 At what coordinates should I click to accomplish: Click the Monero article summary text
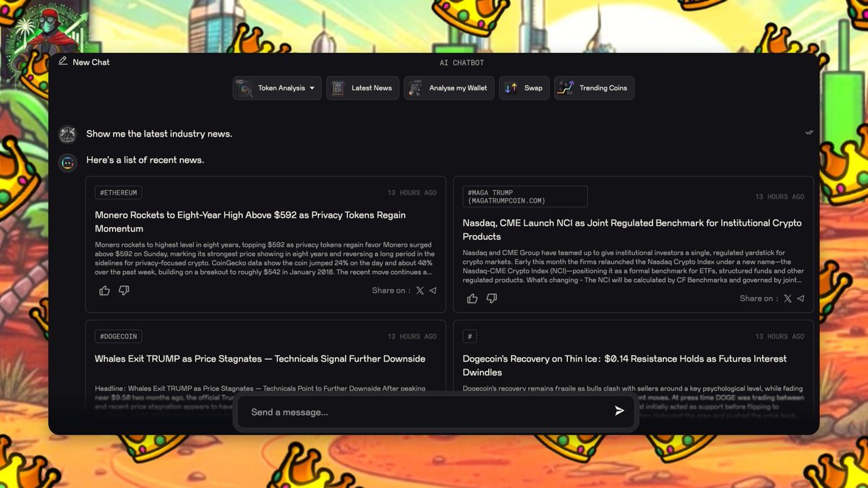point(265,258)
